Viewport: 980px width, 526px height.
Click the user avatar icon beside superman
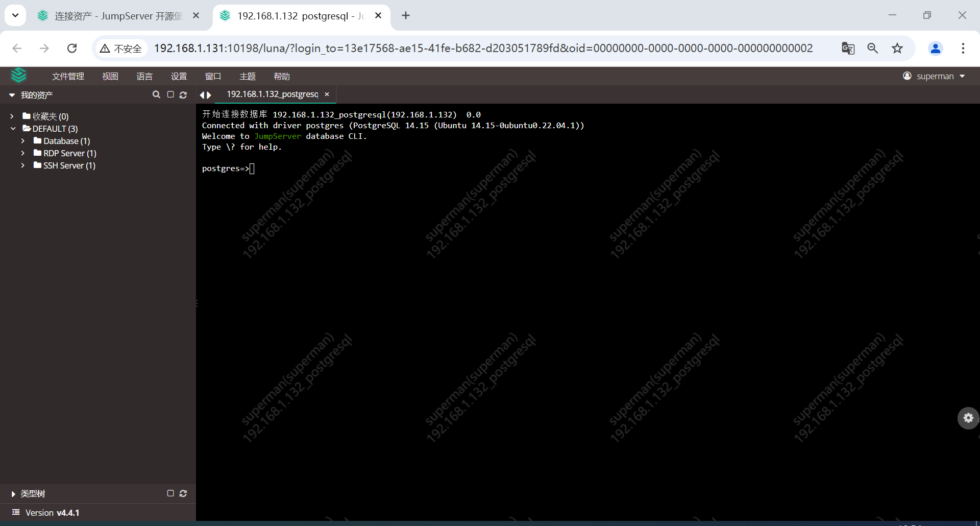(x=907, y=76)
